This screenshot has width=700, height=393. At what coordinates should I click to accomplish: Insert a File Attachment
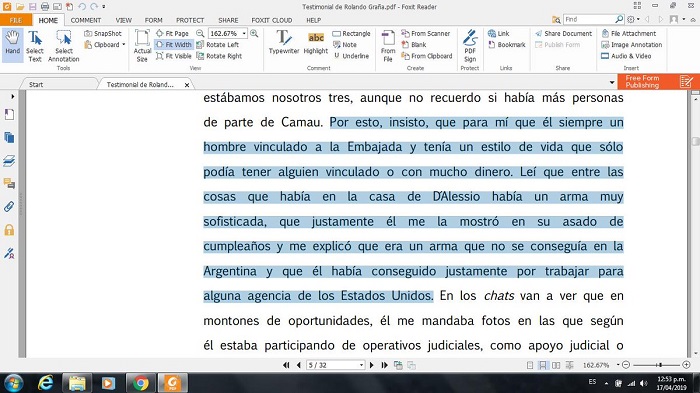pos(629,33)
